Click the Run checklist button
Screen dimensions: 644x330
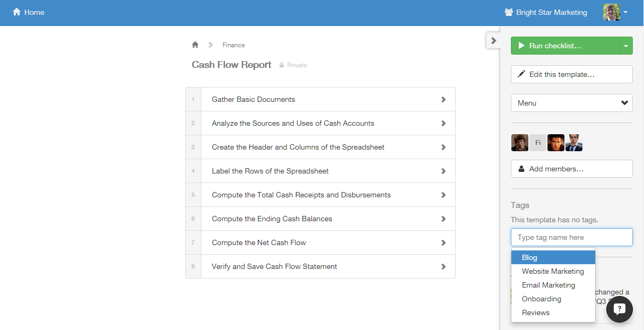(564, 46)
